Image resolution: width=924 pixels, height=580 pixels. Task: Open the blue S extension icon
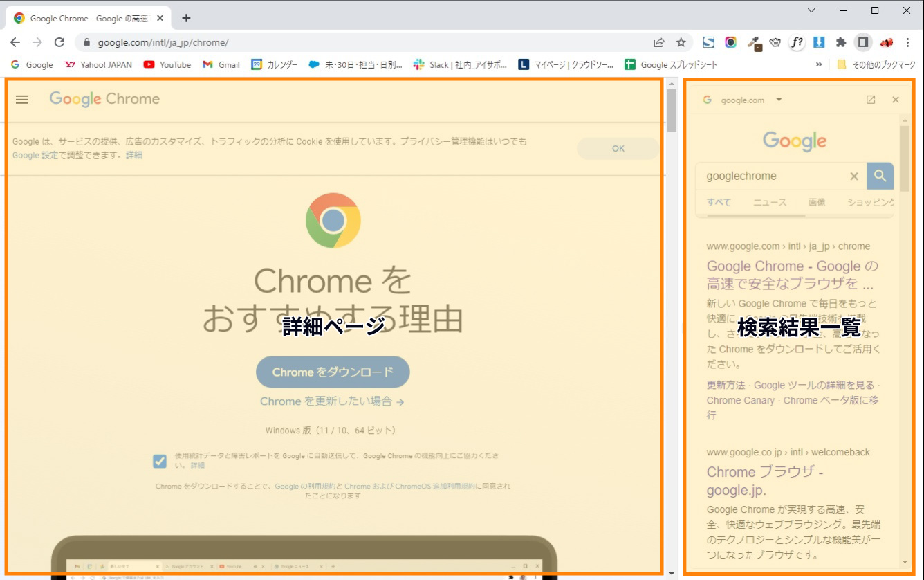(x=708, y=42)
